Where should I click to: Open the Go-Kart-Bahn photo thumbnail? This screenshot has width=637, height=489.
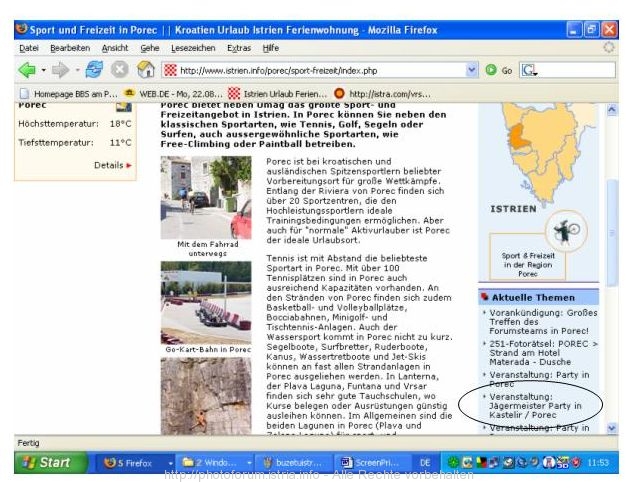point(206,303)
